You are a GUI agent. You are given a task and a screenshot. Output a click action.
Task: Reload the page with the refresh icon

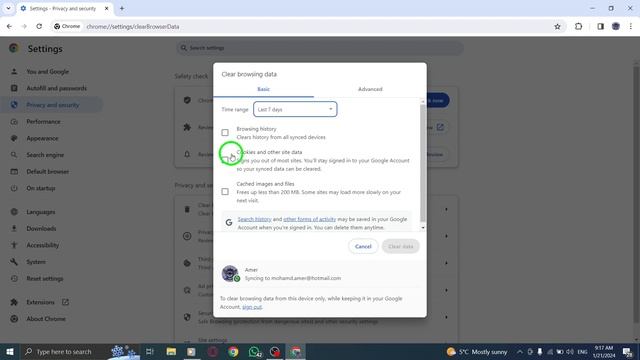pyautogui.click(x=39, y=27)
